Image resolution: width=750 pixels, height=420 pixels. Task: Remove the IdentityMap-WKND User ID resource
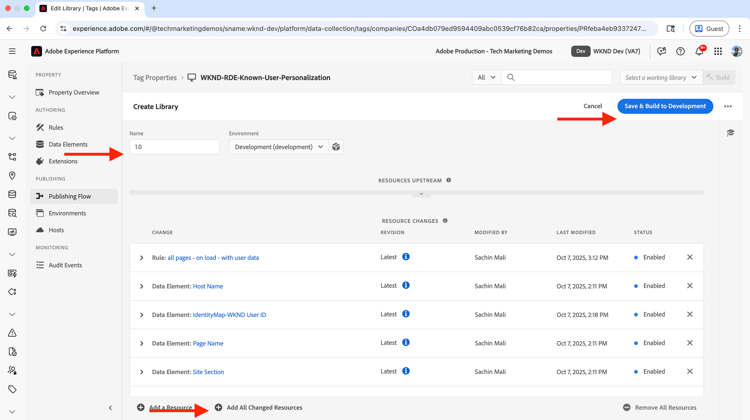690,314
